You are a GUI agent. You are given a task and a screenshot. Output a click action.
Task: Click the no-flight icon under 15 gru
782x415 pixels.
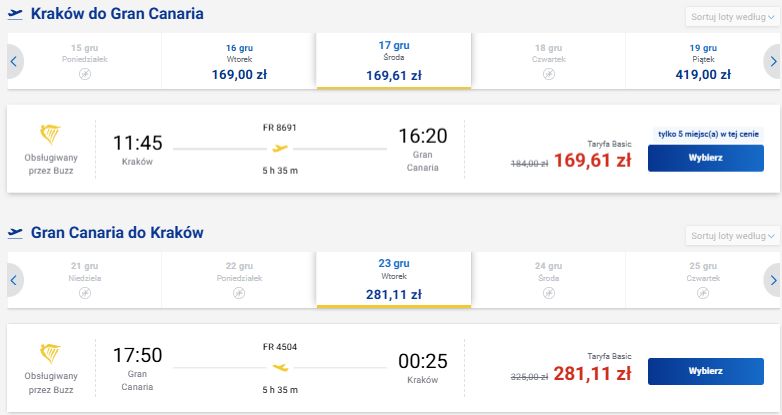click(x=85, y=74)
